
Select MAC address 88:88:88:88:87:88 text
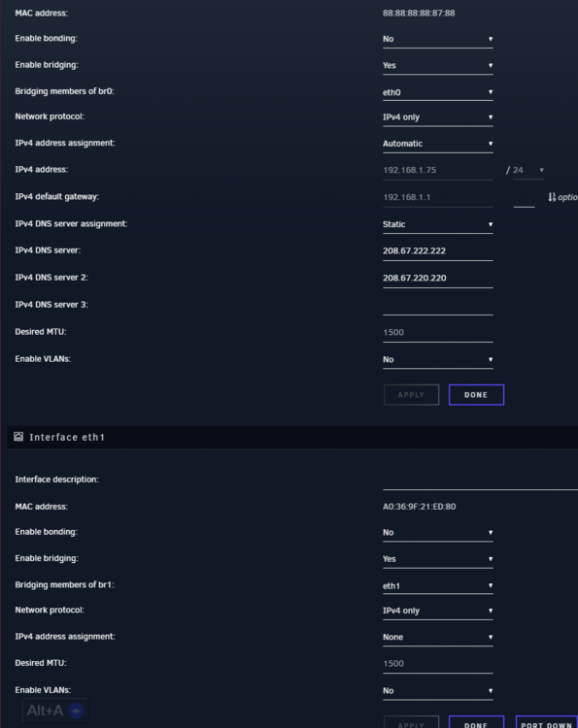click(419, 13)
